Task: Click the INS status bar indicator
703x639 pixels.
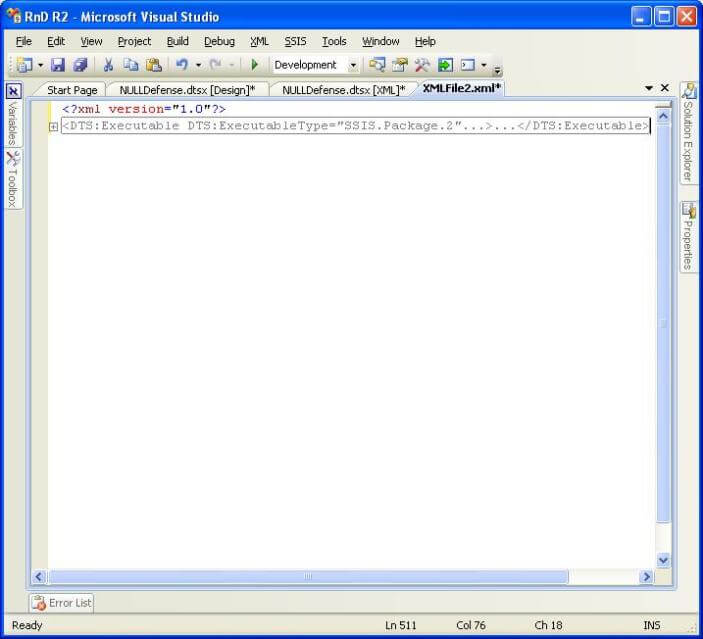Action: pyautogui.click(x=651, y=625)
